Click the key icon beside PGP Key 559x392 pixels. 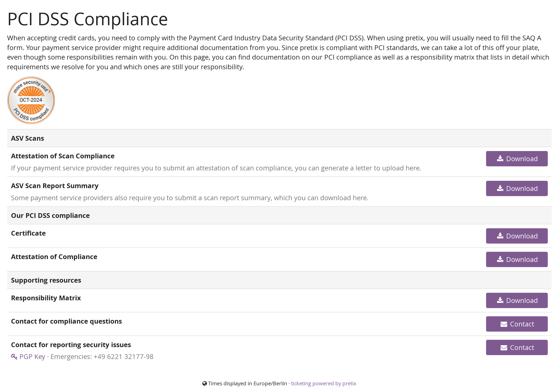tap(14, 357)
